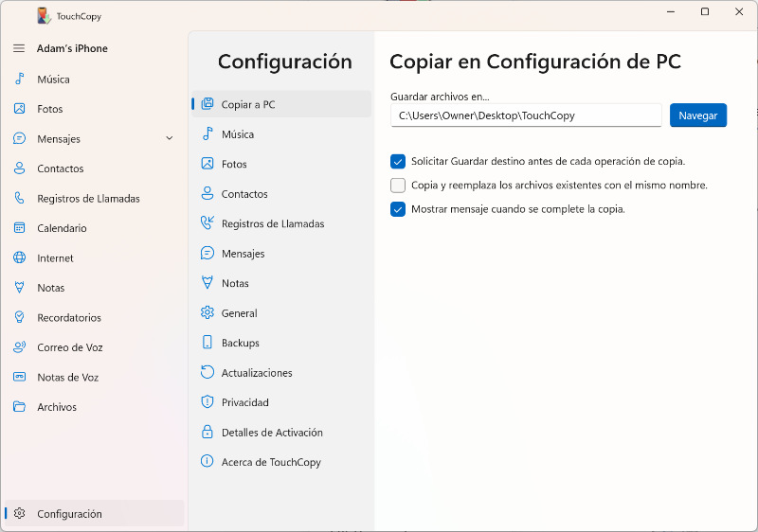
Task: Click the Copiar a PC save icon
Action: coord(208,104)
